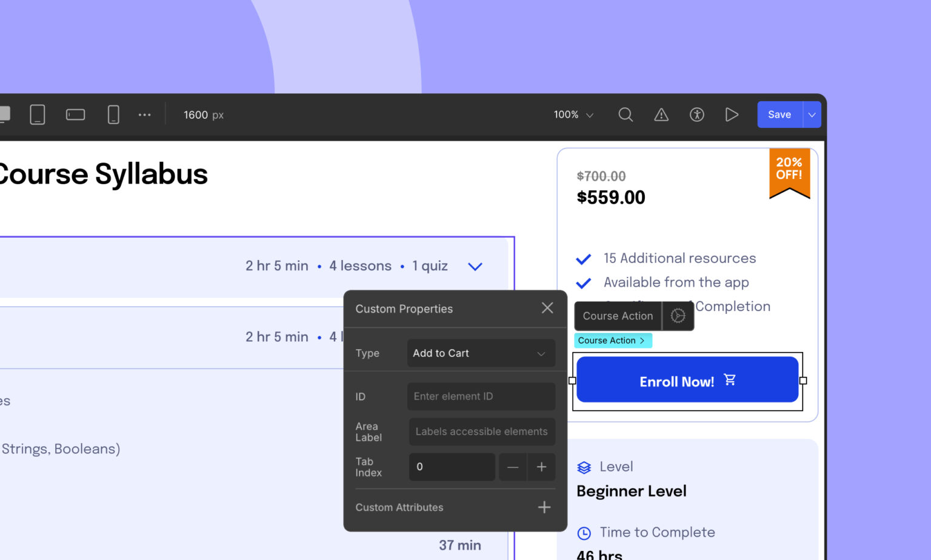Open more viewport options ellipsis

[144, 115]
